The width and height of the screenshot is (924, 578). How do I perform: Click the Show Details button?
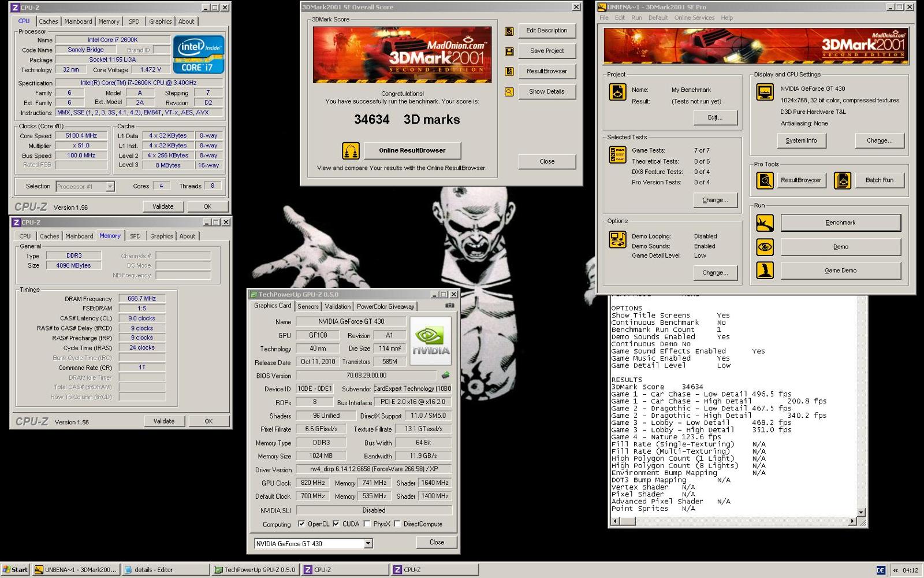(x=546, y=92)
